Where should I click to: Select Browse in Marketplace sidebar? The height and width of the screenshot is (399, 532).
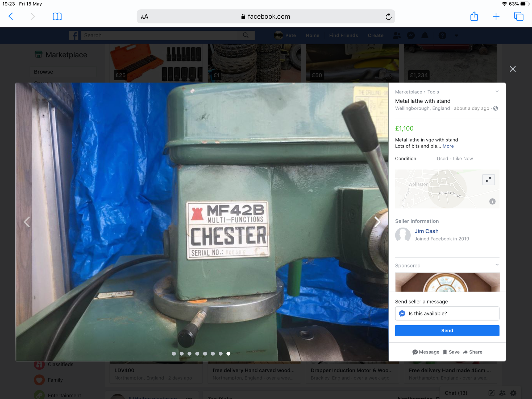63,72
